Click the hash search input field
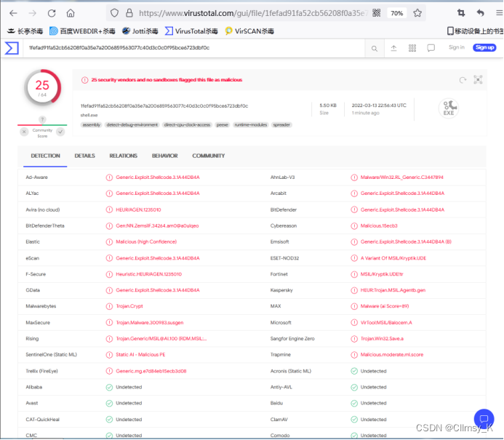The height and width of the screenshot is (440, 504). (x=194, y=48)
